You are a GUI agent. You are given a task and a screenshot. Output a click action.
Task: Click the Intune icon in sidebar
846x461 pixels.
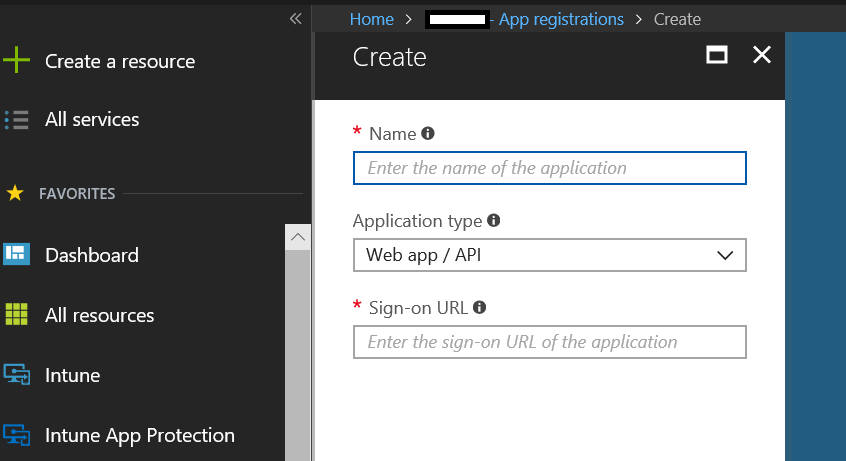click(16, 375)
